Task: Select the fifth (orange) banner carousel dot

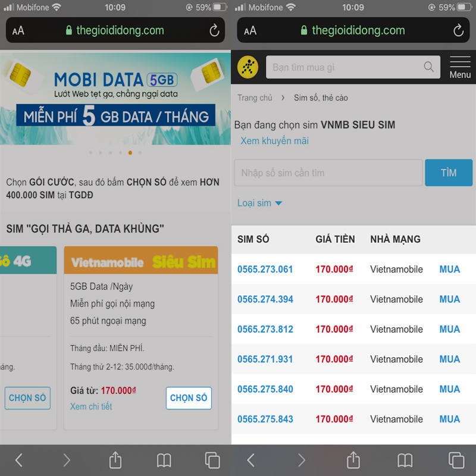Action: pyautogui.click(x=130, y=153)
